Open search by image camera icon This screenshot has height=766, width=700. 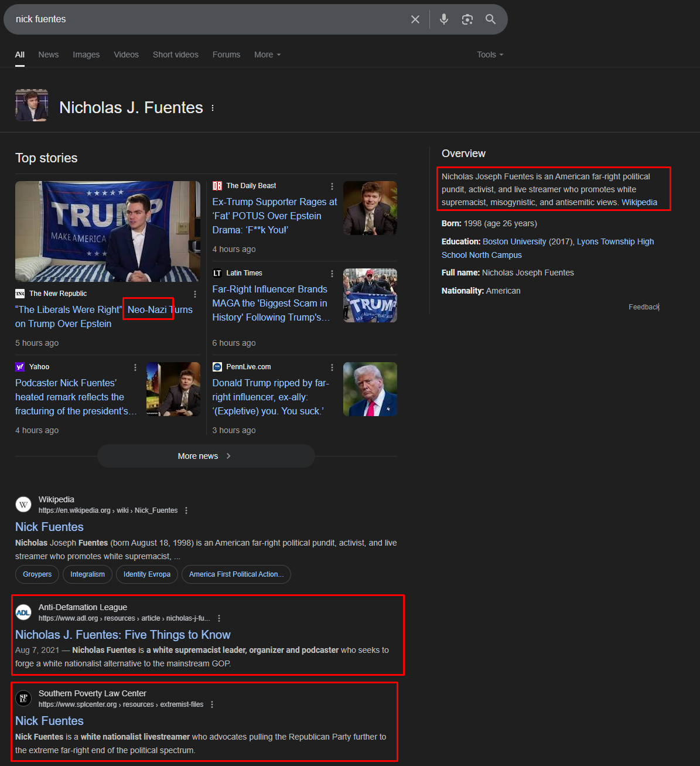click(467, 19)
